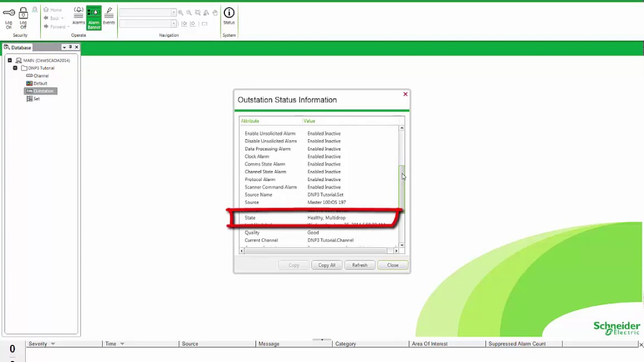644x362 pixels.
Task: Open the Time column filter dropdown
Action: click(122, 344)
